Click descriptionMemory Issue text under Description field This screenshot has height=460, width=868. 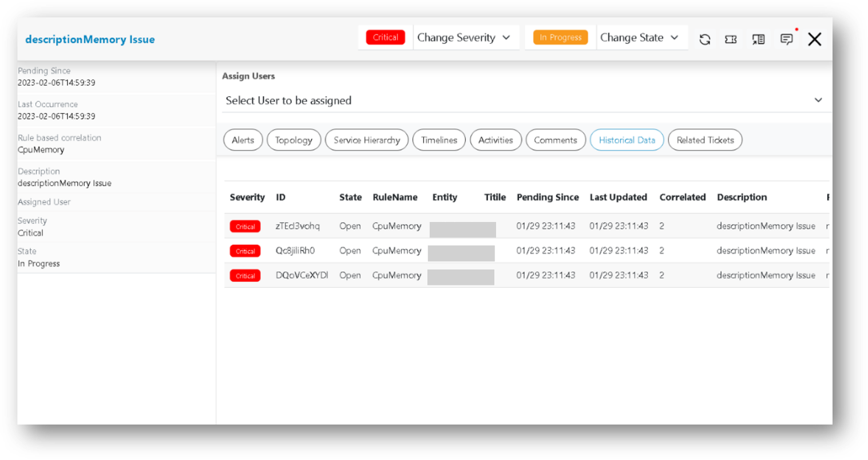[x=64, y=183]
